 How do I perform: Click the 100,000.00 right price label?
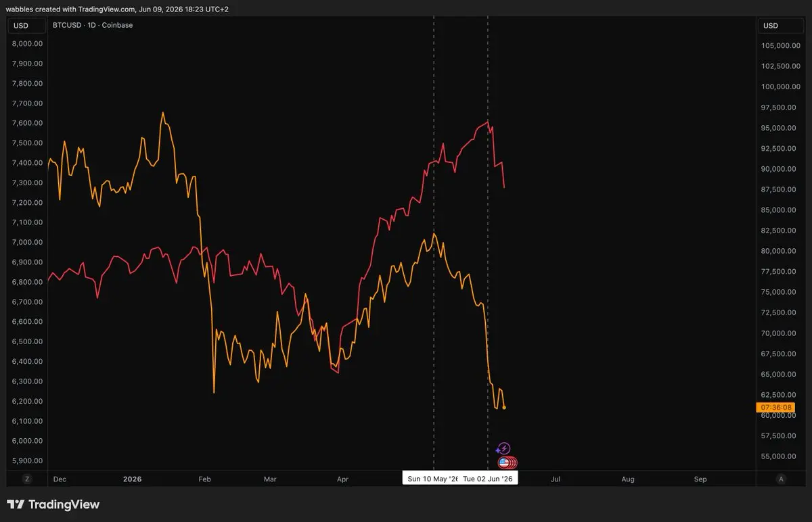tap(782, 87)
